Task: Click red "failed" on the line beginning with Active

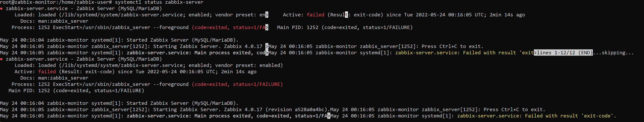Action: (47, 71)
